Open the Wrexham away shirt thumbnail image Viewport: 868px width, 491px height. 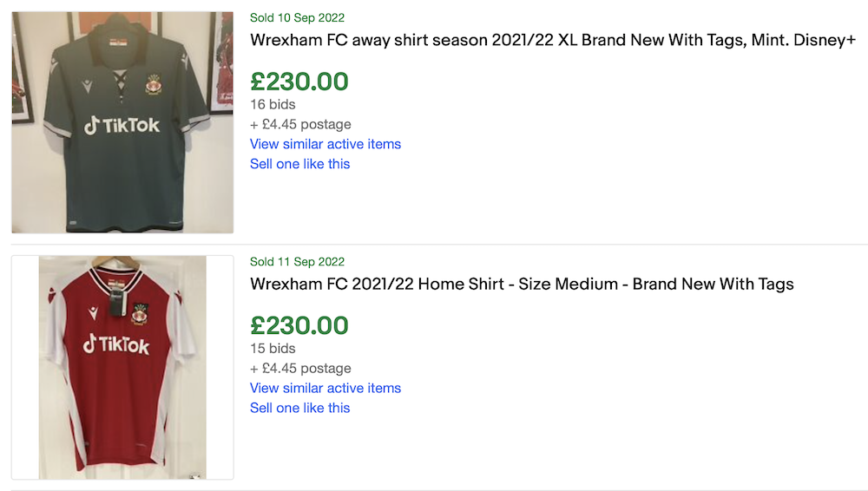(x=122, y=122)
